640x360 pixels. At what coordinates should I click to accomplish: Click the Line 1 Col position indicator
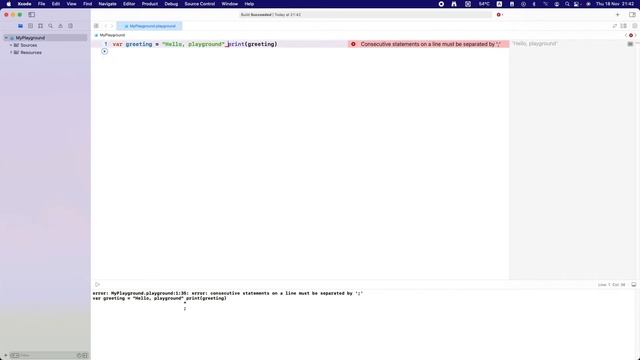click(x=611, y=285)
